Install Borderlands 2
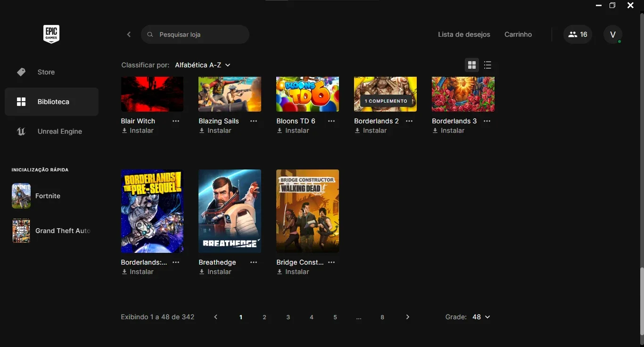The height and width of the screenshot is (347, 644). coord(371,130)
